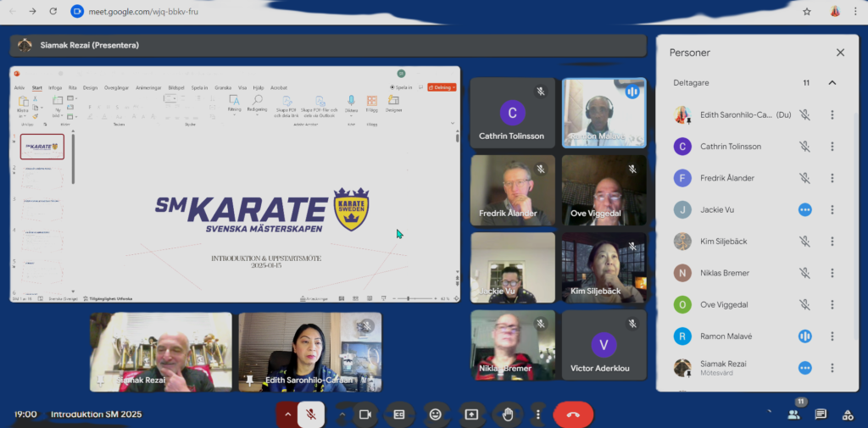Raise hand in the meeting
This screenshot has height=428, width=868.
pos(508,414)
